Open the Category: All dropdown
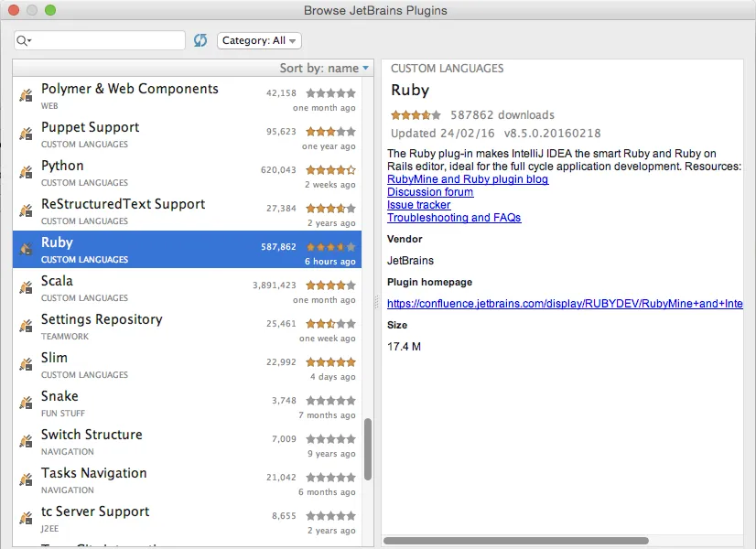The width and height of the screenshot is (756, 549). click(259, 40)
